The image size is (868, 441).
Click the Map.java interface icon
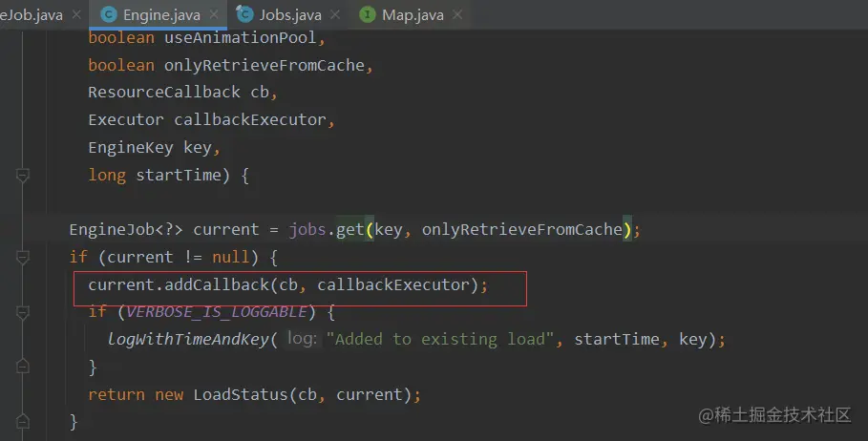[367, 15]
